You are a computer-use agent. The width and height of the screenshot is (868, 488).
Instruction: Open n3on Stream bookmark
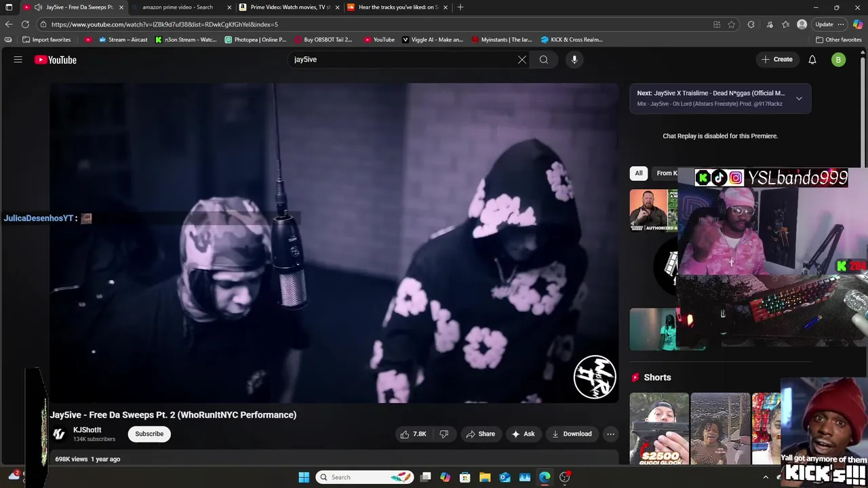[186, 40]
